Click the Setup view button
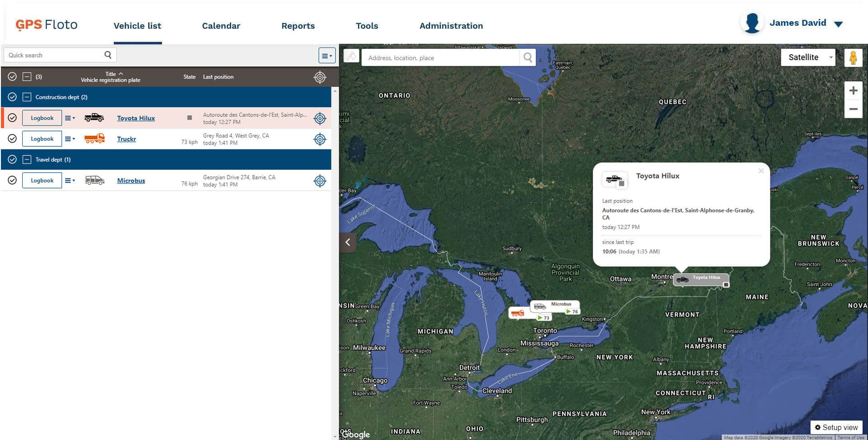This screenshot has height=440, width=868. coord(836,427)
